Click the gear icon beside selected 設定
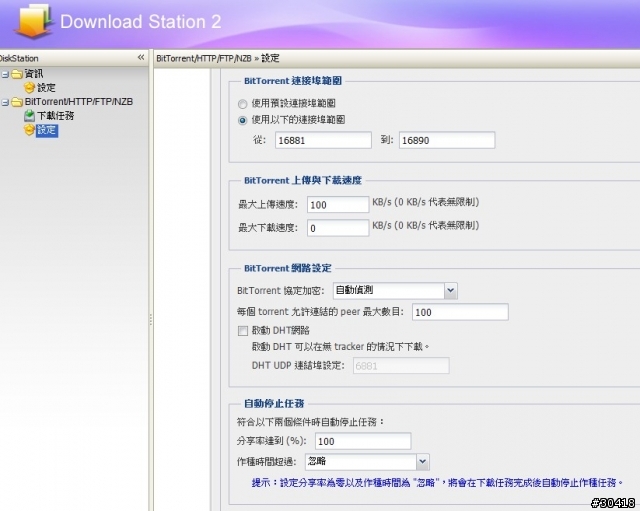 pos(29,130)
